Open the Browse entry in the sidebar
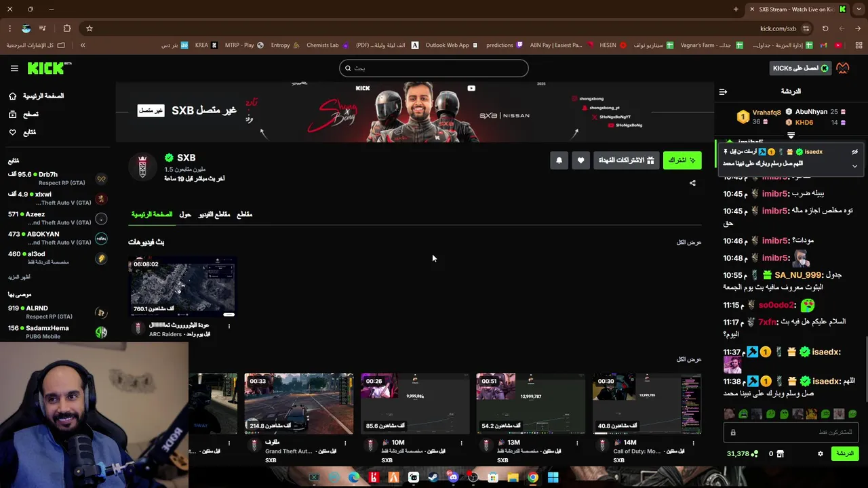The height and width of the screenshot is (488, 868). pos(24,115)
